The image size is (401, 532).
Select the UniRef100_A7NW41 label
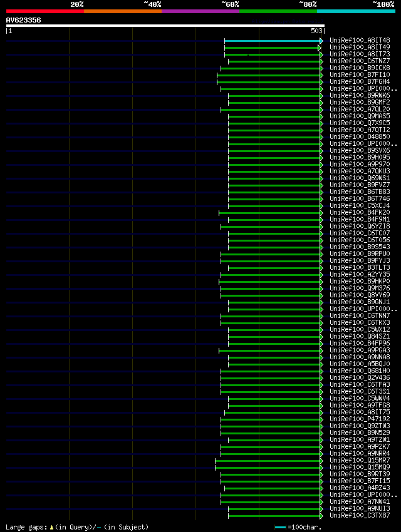(360, 501)
